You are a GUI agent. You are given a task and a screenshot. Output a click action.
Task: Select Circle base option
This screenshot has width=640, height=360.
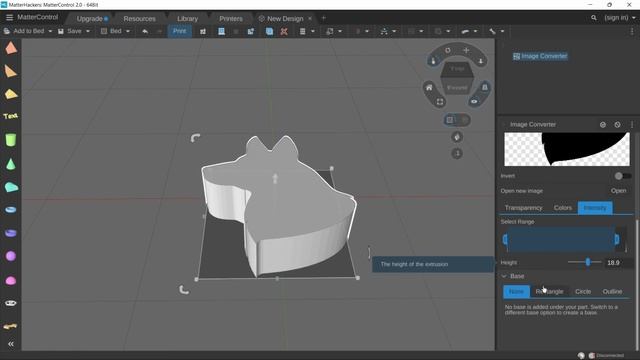tap(583, 291)
